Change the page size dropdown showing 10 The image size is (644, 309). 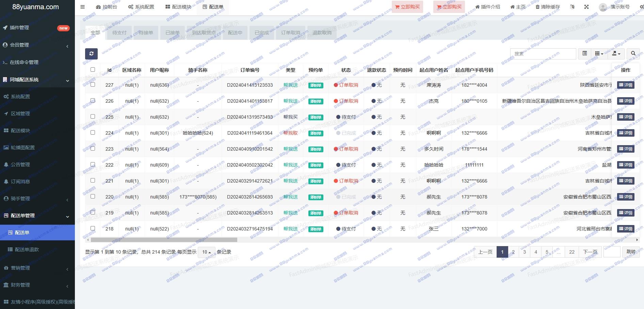[206, 252]
